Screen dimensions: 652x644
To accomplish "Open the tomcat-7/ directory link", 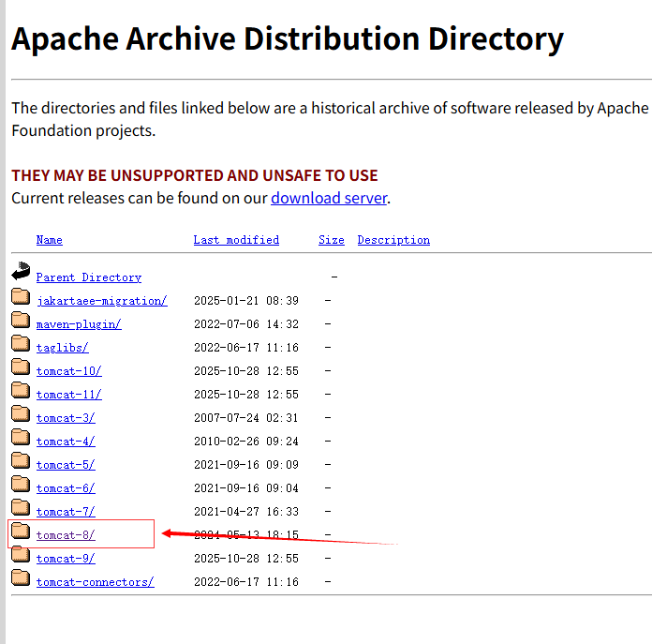I will pos(66,512).
